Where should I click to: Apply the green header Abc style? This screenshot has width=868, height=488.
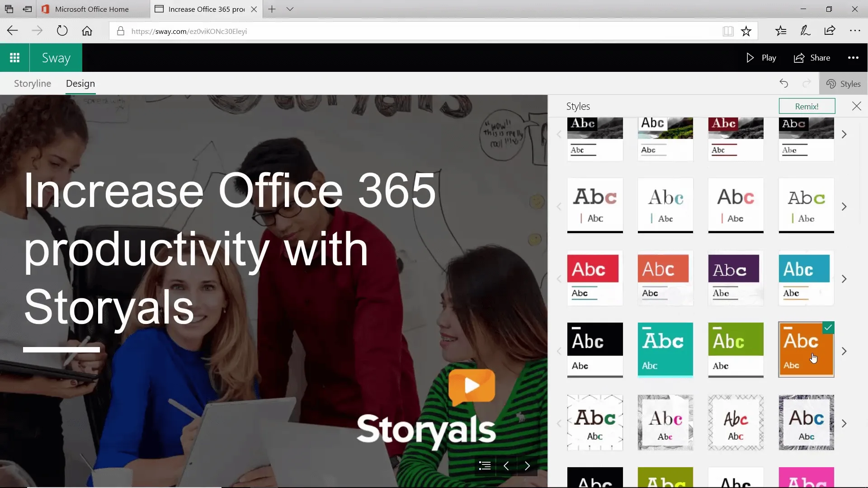pos(736,350)
